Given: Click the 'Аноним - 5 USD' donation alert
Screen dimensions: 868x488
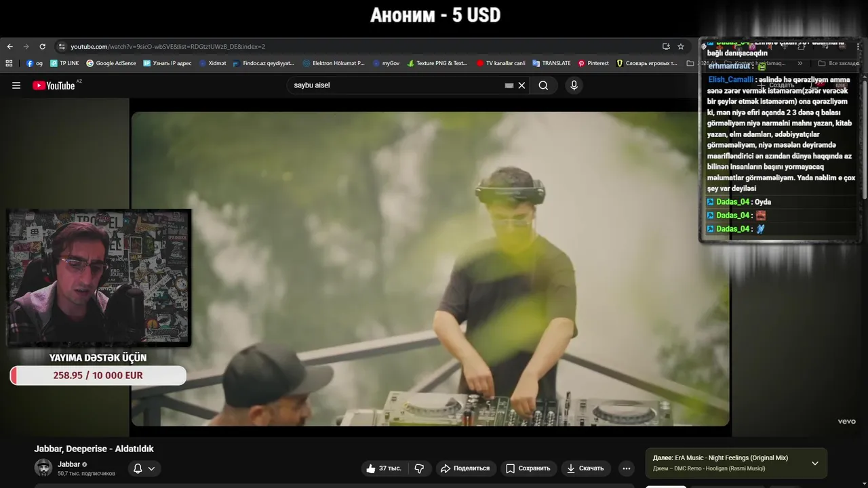Looking at the screenshot, I should tap(435, 16).
